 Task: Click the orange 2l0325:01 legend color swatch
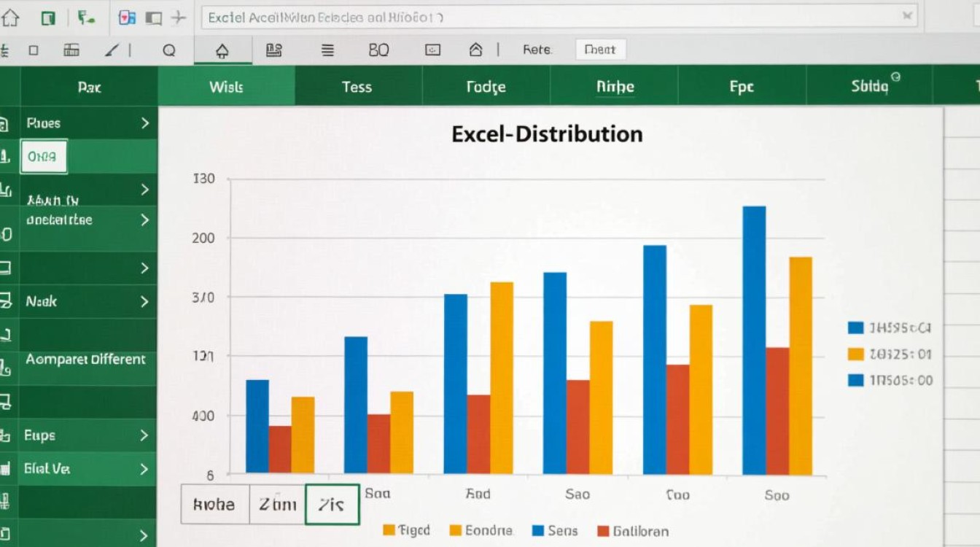click(x=855, y=354)
